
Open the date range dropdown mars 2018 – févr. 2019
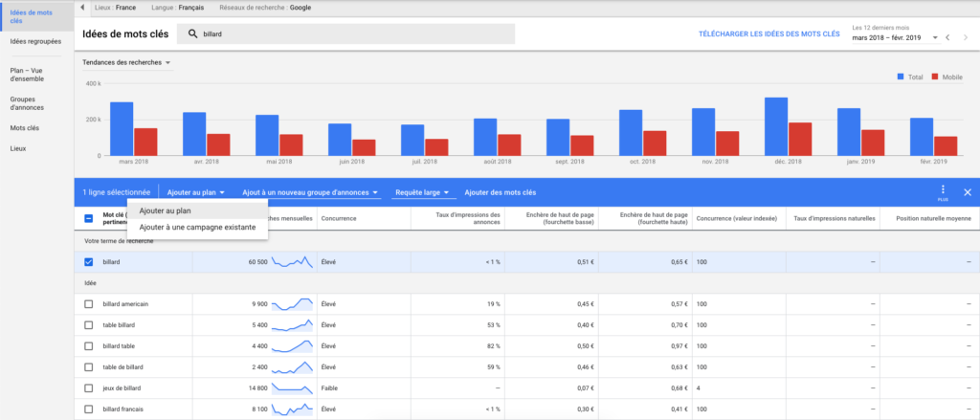(x=895, y=38)
